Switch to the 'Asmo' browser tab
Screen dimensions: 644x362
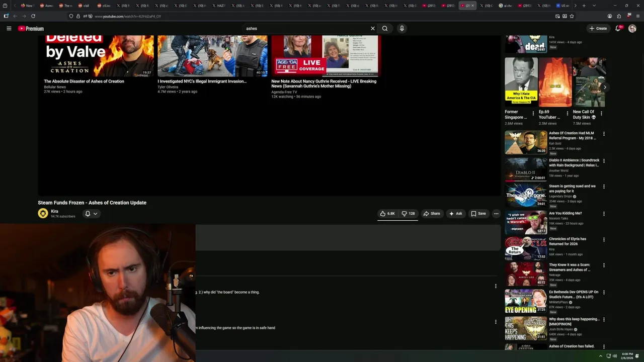pyautogui.click(x=47, y=6)
